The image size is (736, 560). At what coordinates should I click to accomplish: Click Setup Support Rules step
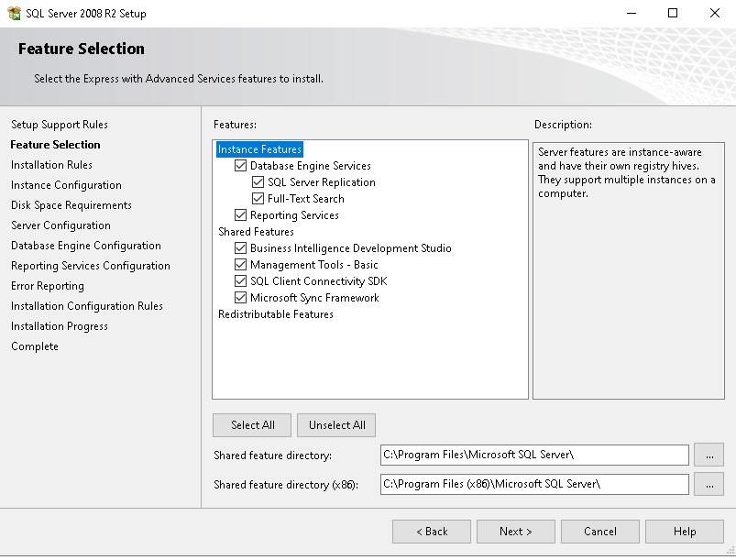click(x=60, y=125)
